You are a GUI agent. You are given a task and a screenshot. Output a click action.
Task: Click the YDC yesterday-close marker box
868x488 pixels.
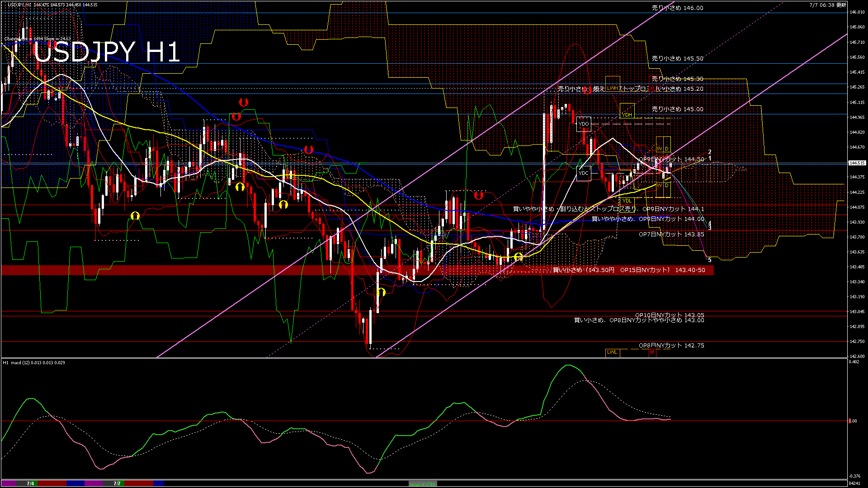(584, 173)
